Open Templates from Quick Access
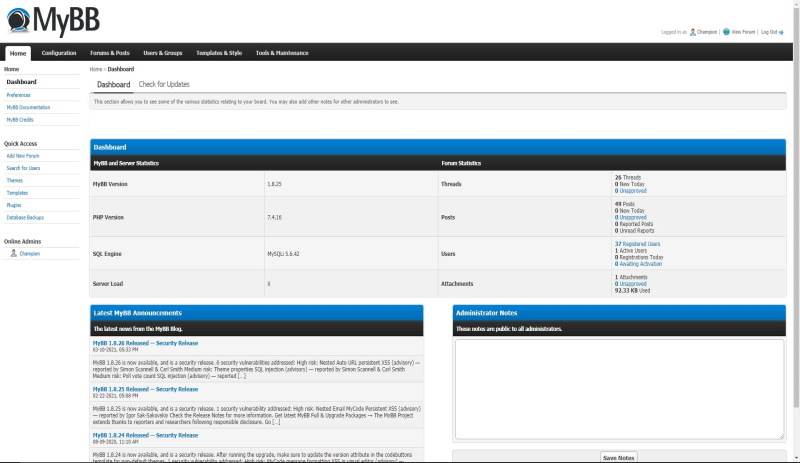800x463 pixels. click(17, 193)
